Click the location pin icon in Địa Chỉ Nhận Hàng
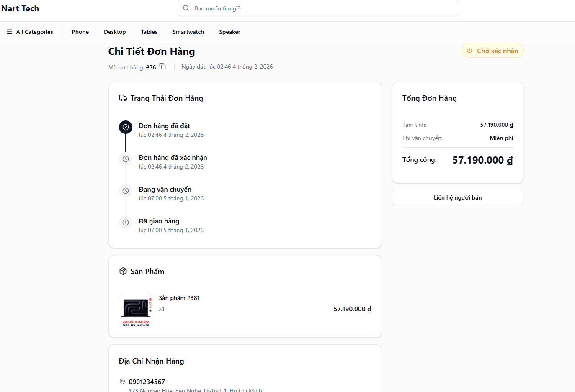 point(122,381)
